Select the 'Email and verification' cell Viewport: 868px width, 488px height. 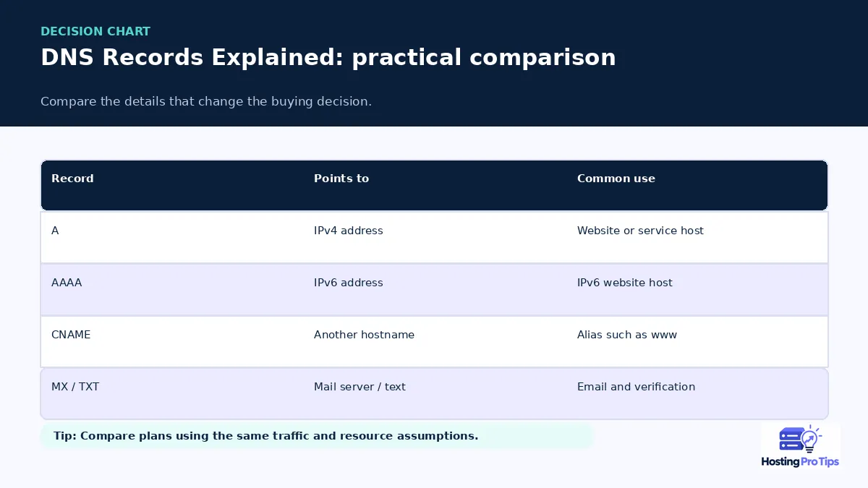tap(637, 387)
